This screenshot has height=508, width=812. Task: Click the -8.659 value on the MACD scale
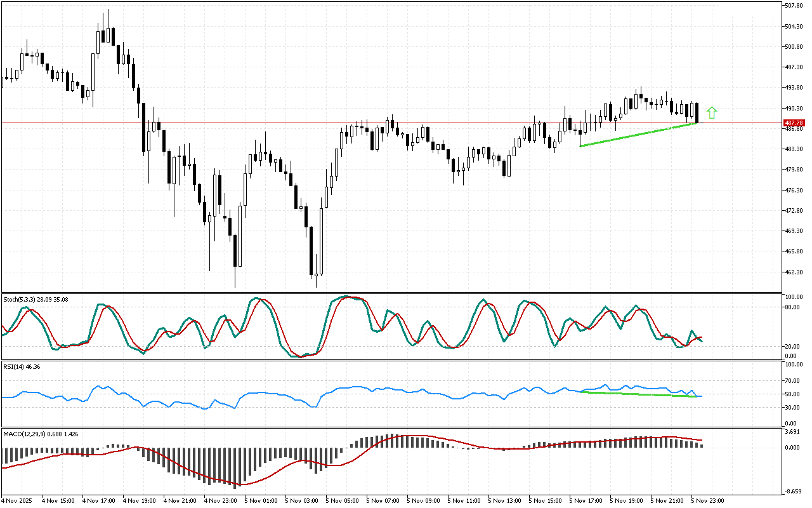[x=792, y=491]
